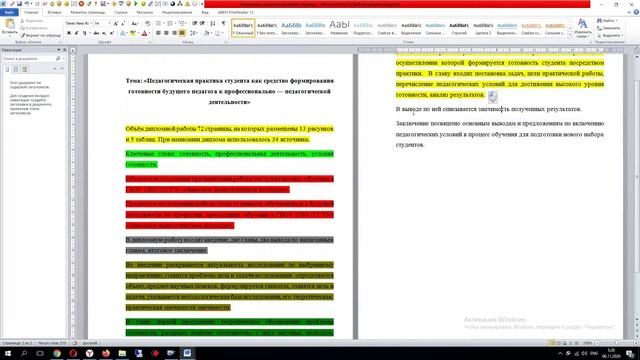Open line spacing dropdown
This screenshot has width=640, height=360.
(x=193, y=33)
